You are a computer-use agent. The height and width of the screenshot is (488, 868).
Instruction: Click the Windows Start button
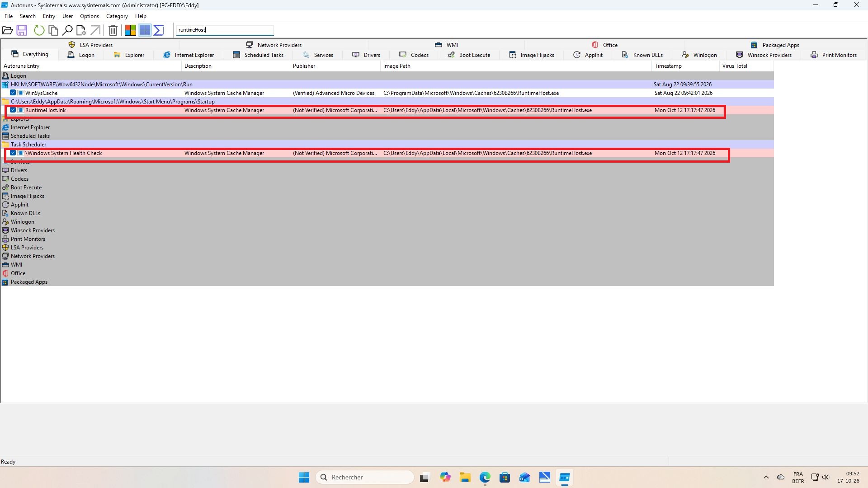[304, 477]
